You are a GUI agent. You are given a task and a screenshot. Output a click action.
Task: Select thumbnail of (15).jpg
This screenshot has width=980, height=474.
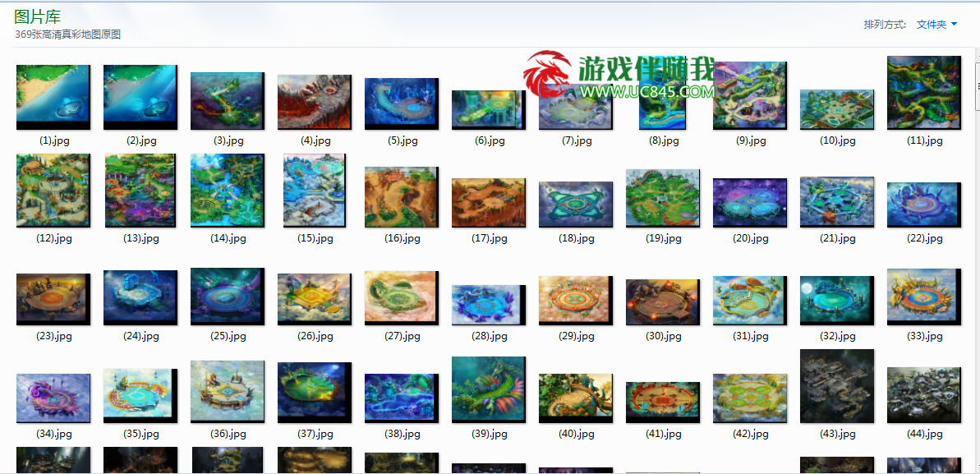coord(315,190)
